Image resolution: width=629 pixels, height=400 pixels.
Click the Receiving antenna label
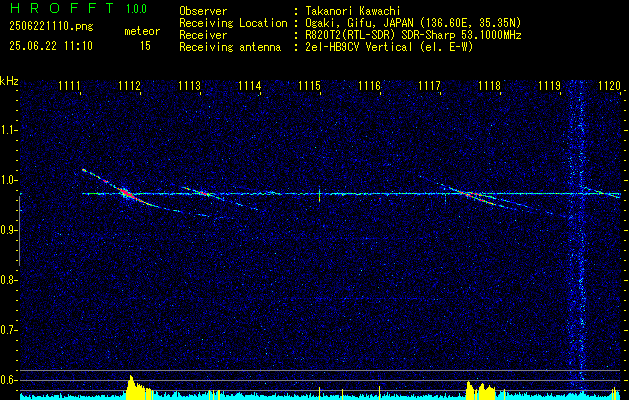230,47
